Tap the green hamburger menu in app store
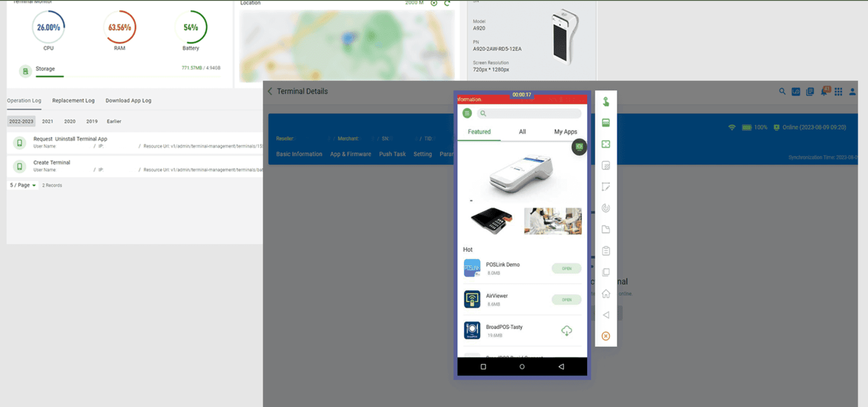 pos(467,113)
